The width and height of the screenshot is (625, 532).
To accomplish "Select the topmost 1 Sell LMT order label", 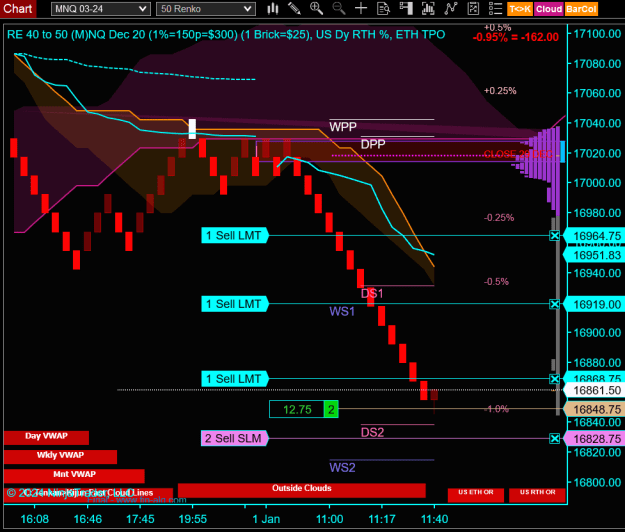I will click(x=235, y=236).
